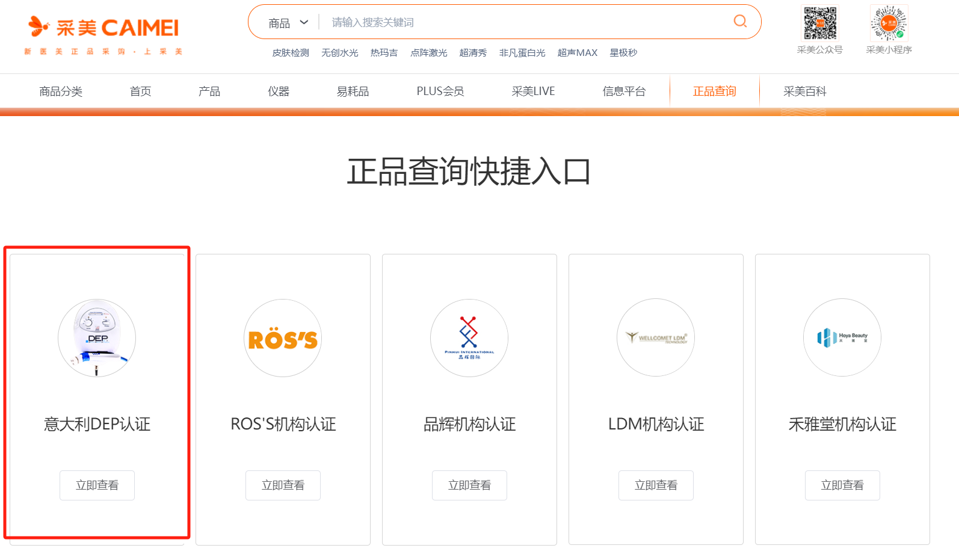Open the 仪器 nav item
The image size is (959, 560).
click(x=279, y=91)
